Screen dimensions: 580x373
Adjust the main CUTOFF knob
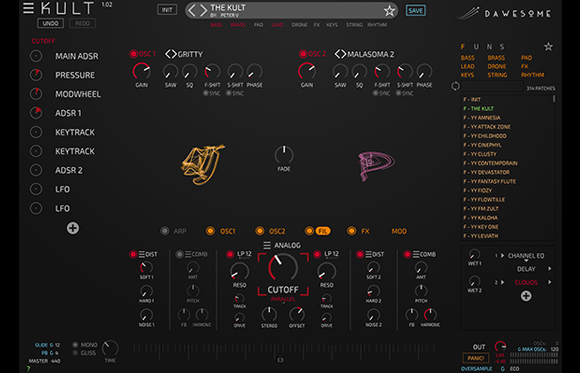pos(283,267)
